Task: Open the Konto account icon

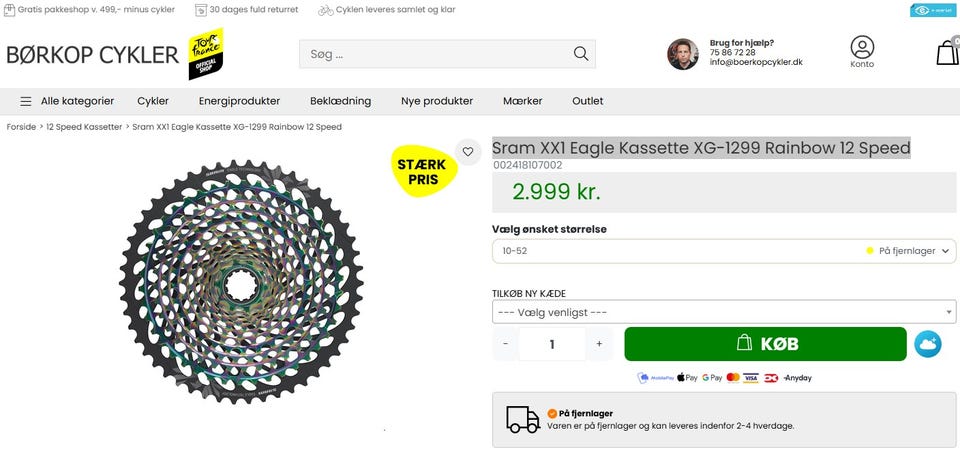Action: tap(862, 51)
